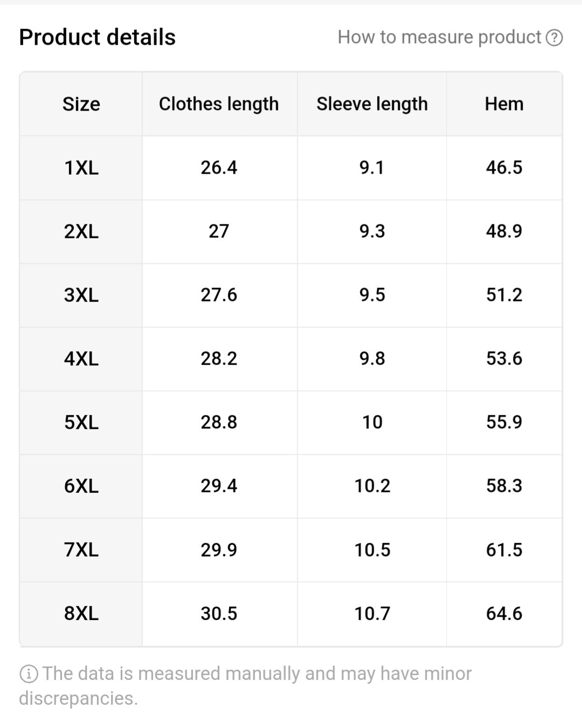Click the Hem value 46.5 for size 1XL

click(504, 168)
